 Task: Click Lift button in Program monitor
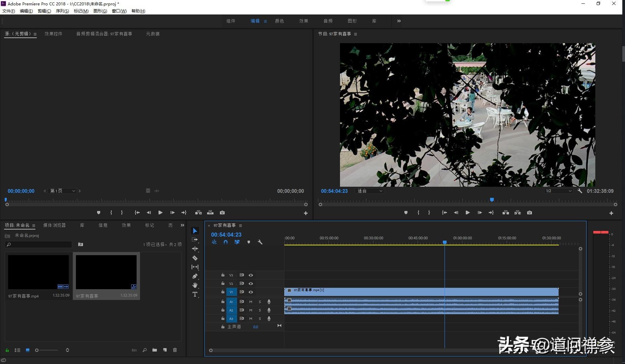tap(506, 213)
